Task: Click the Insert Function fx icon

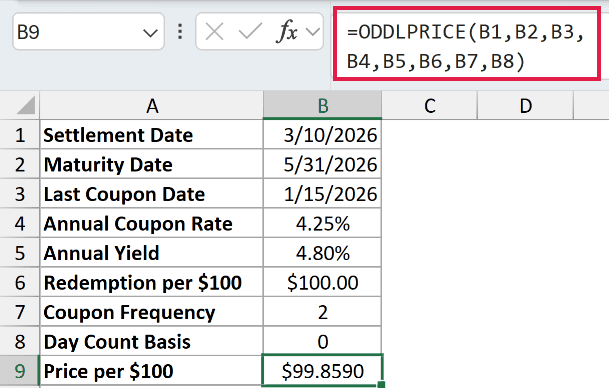Action: (287, 31)
